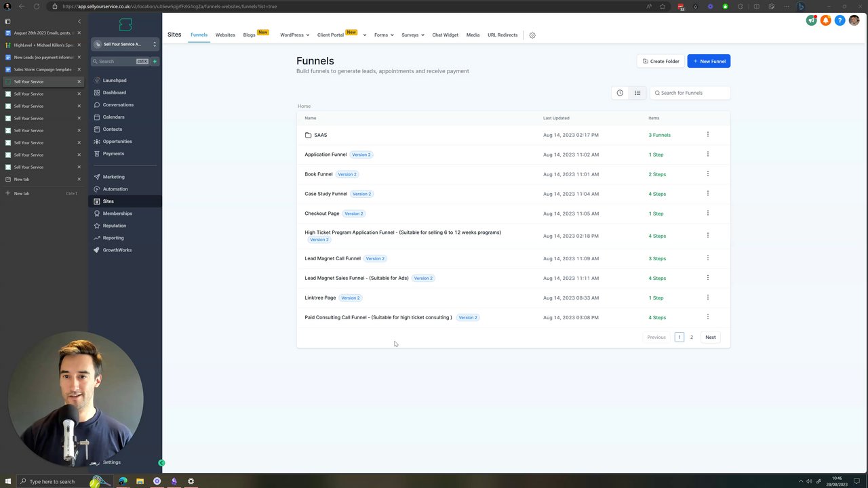Click the Create Folder button
This screenshot has width=868, height=488.
pos(660,61)
